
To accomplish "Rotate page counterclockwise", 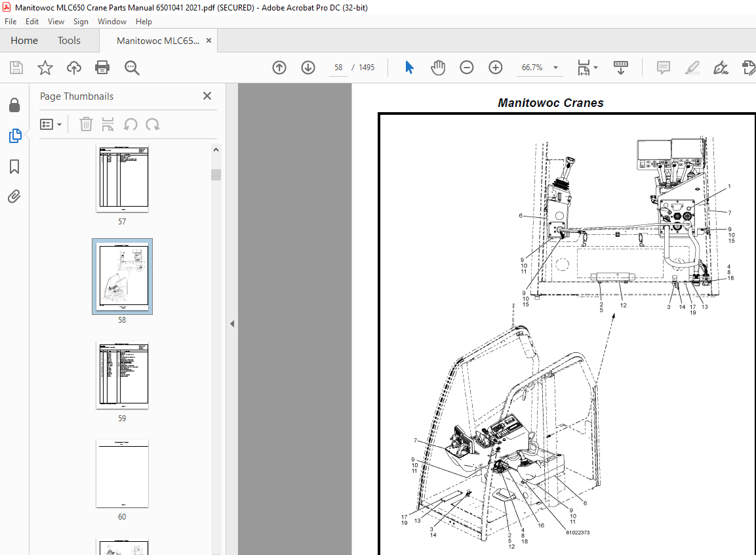I will 130,125.
